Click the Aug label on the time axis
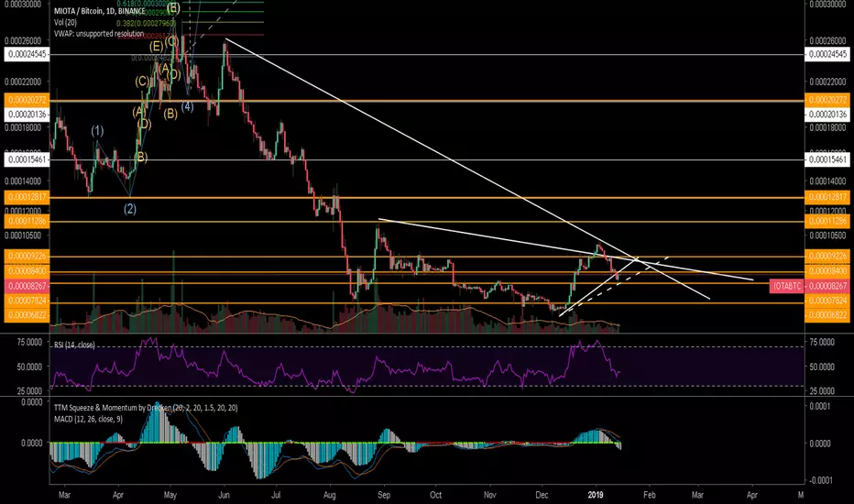 330,495
